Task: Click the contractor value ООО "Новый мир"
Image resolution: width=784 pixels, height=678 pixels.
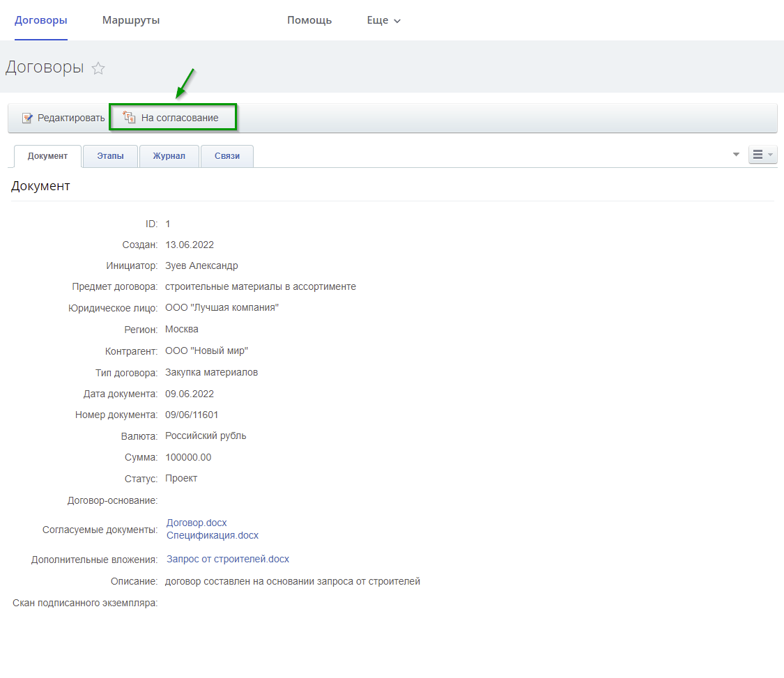Action: (x=206, y=350)
